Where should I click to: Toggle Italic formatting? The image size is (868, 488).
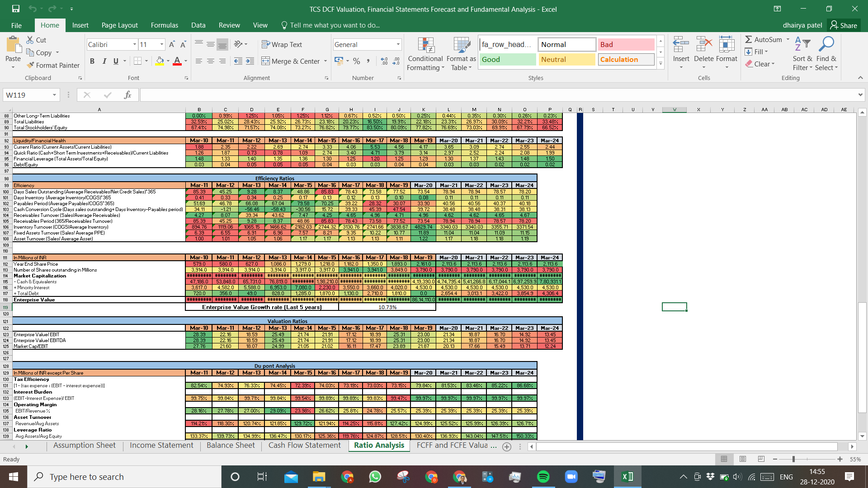click(104, 61)
